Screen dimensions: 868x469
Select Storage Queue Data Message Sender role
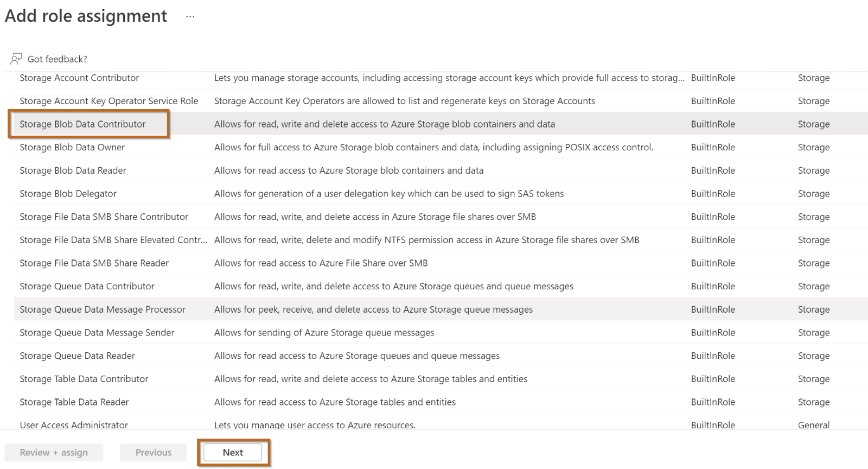pos(97,333)
